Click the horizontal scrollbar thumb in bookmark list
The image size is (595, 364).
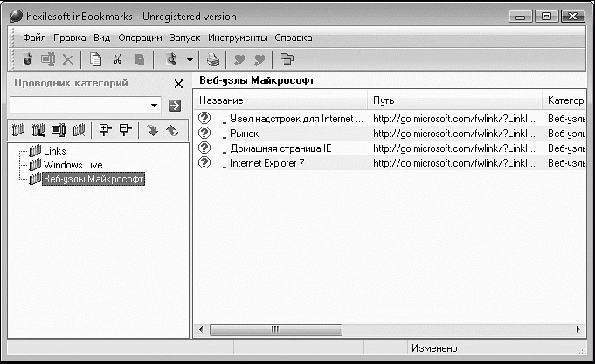274,329
